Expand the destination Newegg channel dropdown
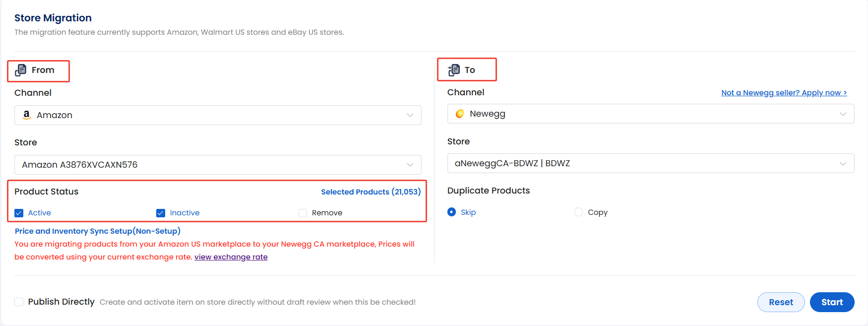This screenshot has height=326, width=868. pos(843,114)
